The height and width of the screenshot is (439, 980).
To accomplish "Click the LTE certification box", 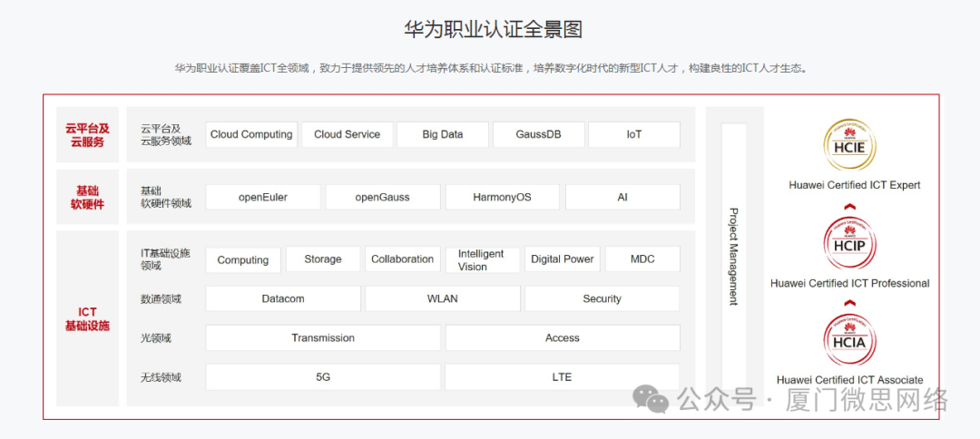I will click(563, 377).
